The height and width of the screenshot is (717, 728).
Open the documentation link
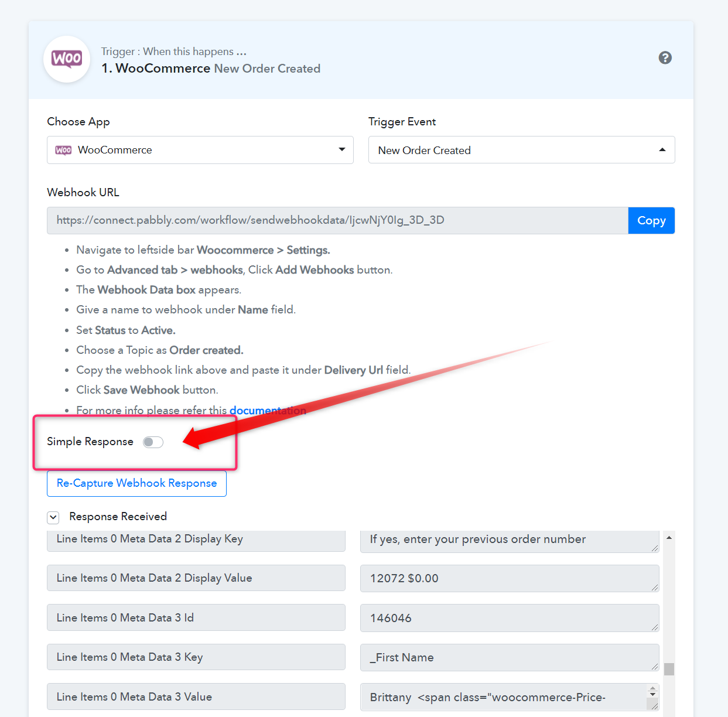click(268, 410)
